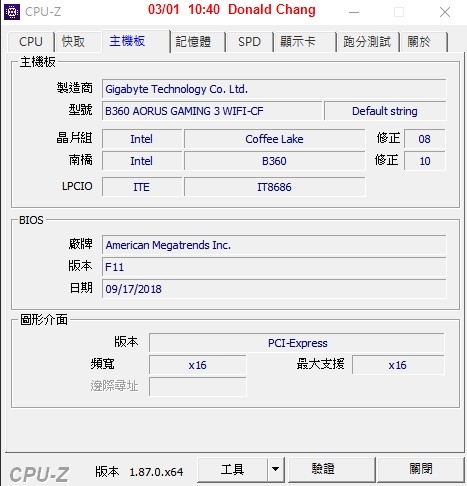Click the 廠牌 label in BIOS group
This screenshot has width=467, height=486.
coord(80,244)
